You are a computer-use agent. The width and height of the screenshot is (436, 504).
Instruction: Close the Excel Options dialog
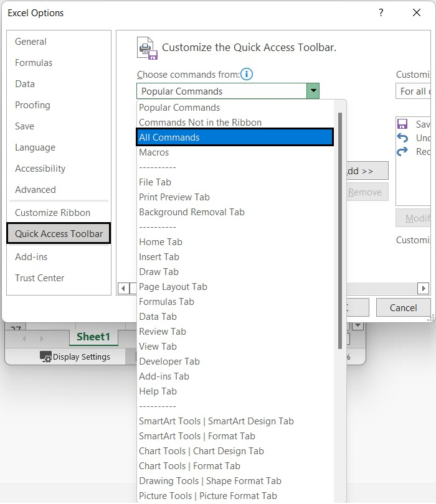tap(417, 13)
